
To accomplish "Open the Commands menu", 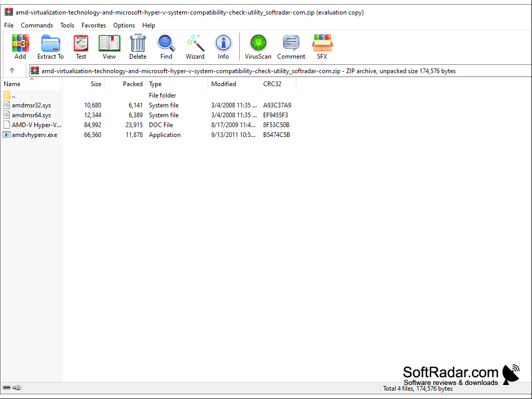I will pyautogui.click(x=37, y=25).
